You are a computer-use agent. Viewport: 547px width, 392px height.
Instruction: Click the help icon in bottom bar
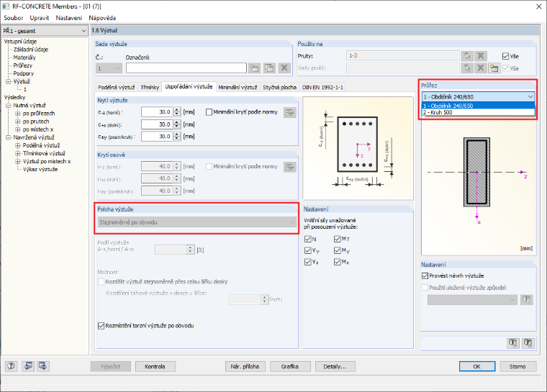click(x=12, y=366)
